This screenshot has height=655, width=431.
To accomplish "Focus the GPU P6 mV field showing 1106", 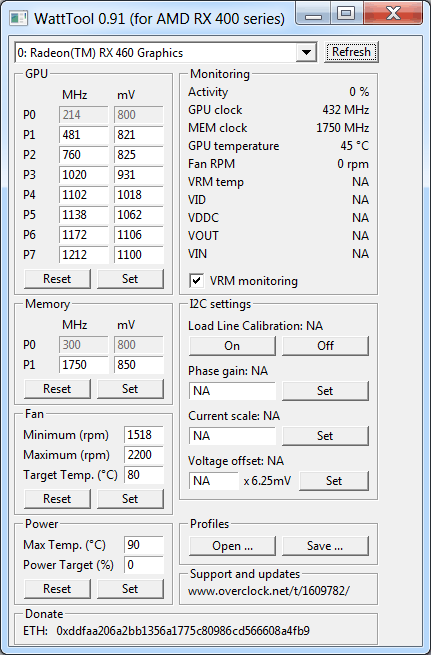I will pyautogui.click(x=138, y=235).
